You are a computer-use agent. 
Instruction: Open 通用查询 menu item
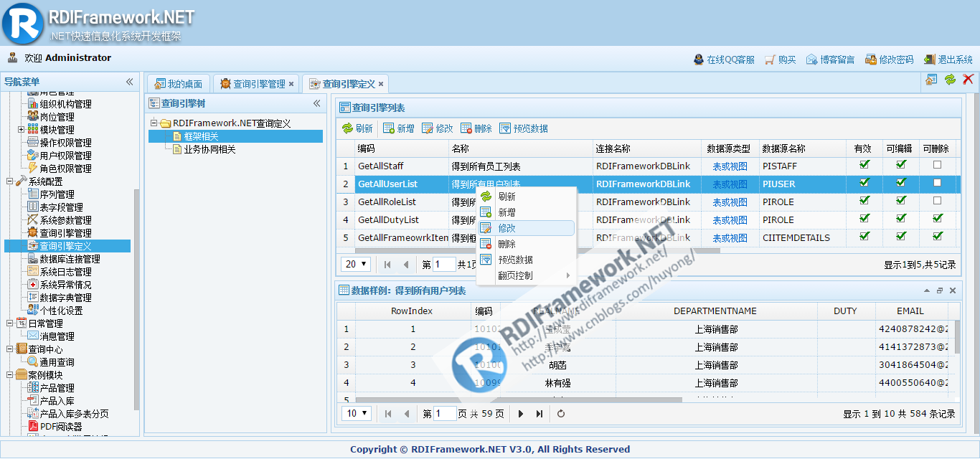[x=57, y=362]
